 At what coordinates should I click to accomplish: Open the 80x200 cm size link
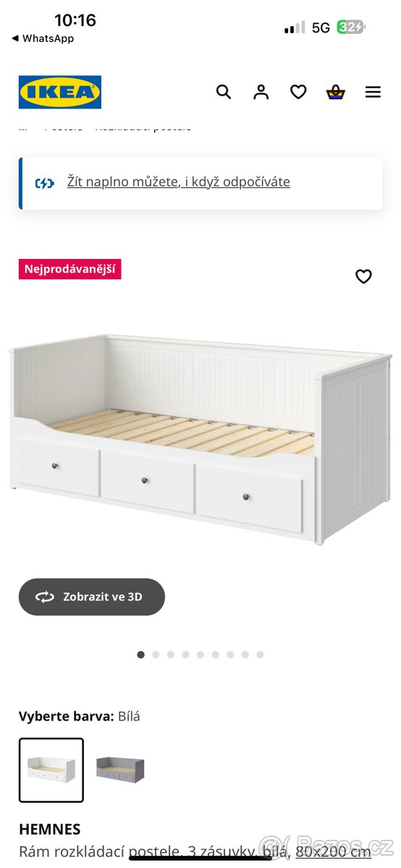[x=333, y=852]
